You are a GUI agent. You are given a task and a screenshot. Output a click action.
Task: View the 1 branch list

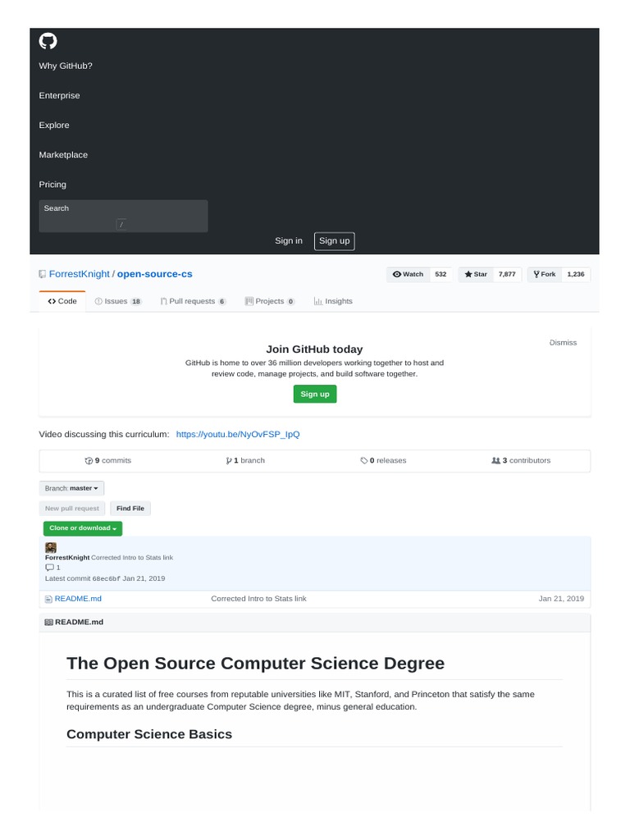point(245,461)
